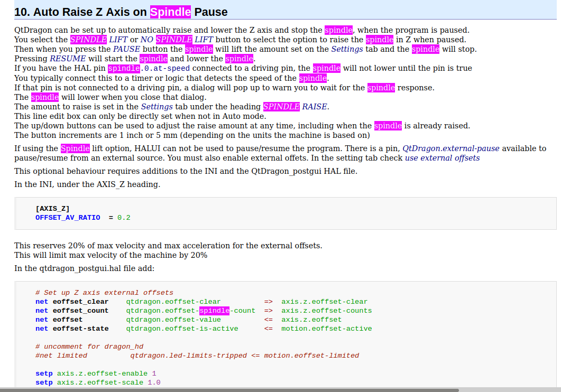Click "qtdragon.eoffset-value" in the HAL code

pos(173,320)
